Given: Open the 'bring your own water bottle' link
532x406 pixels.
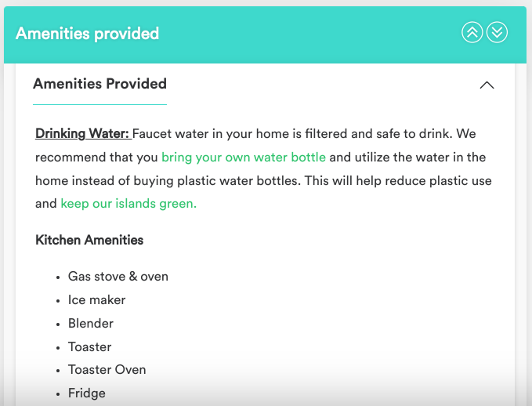Looking at the screenshot, I should pyautogui.click(x=244, y=158).
